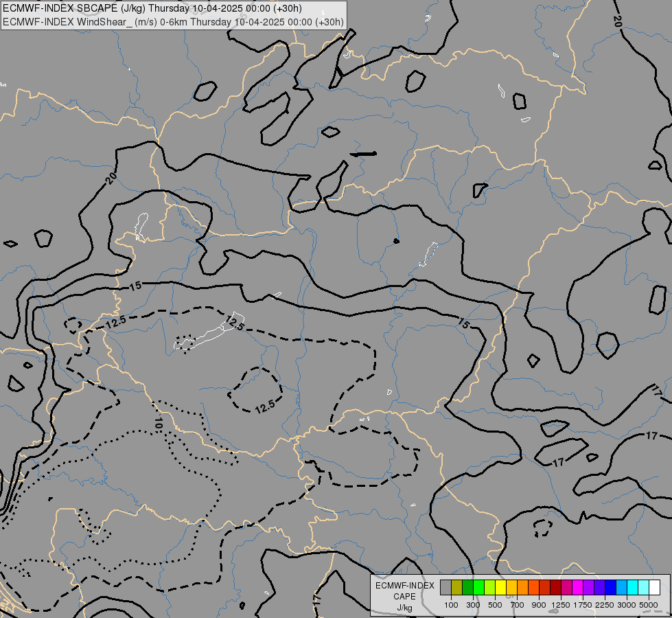Choose the bright magenta legend swatch
This screenshot has width=672, height=618.
577,588
